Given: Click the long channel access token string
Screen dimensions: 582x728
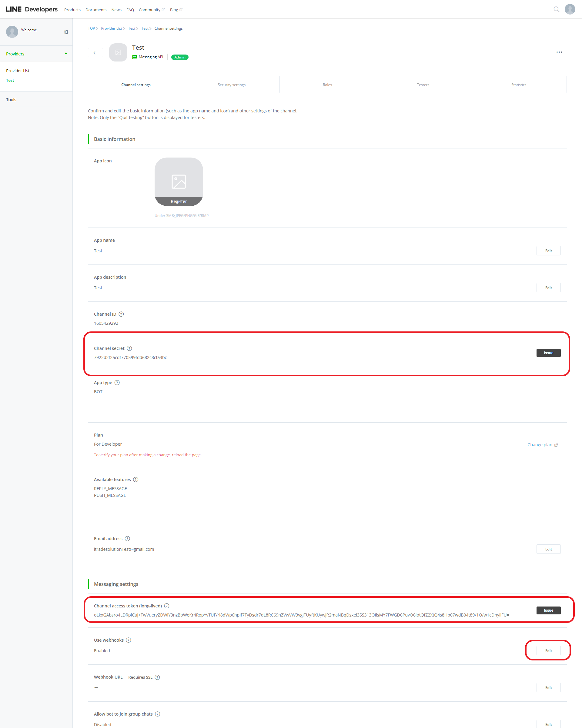Looking at the screenshot, I should click(x=301, y=615).
